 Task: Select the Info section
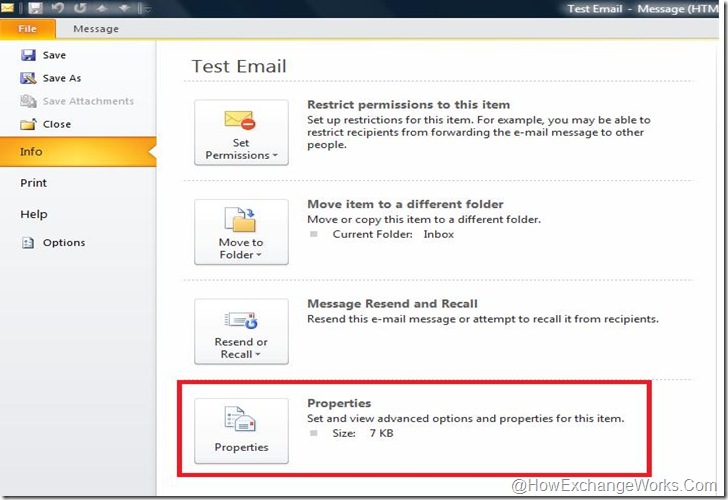(78, 152)
